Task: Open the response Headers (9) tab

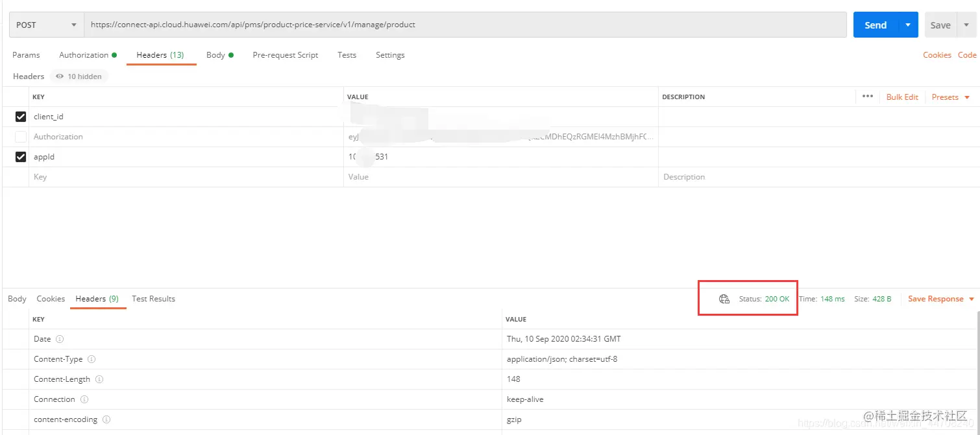Action: 97,299
